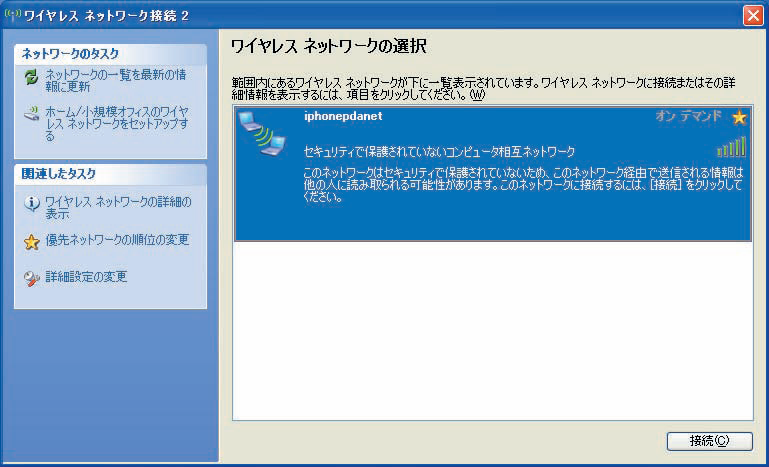Click the green signal strength bars
This screenshot has width=769, height=467.
click(x=731, y=147)
